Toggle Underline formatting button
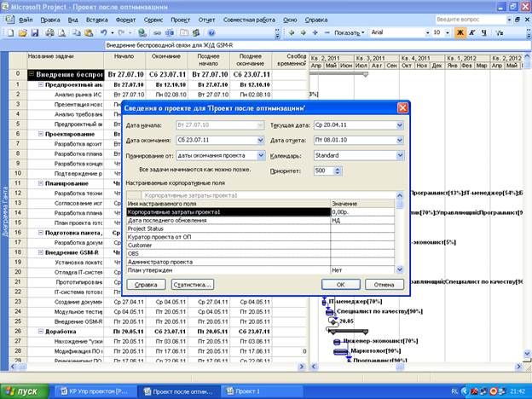This screenshot has width=532, height=399. click(x=483, y=32)
